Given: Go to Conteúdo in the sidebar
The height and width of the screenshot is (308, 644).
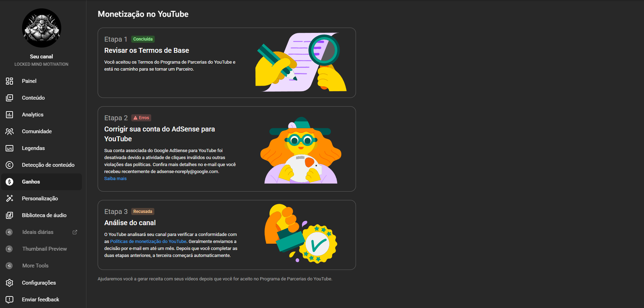Looking at the screenshot, I should (x=42, y=98).
